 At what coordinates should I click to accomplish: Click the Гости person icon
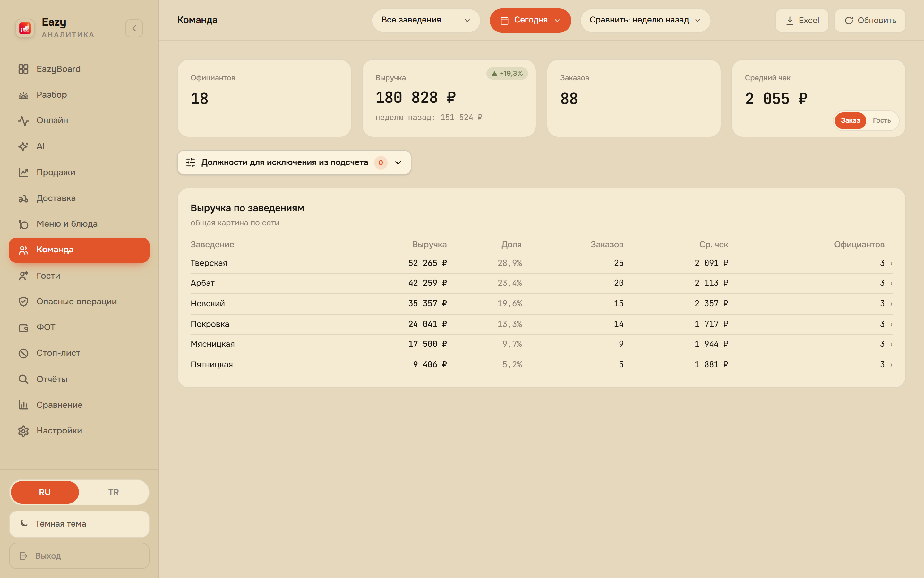(23, 276)
